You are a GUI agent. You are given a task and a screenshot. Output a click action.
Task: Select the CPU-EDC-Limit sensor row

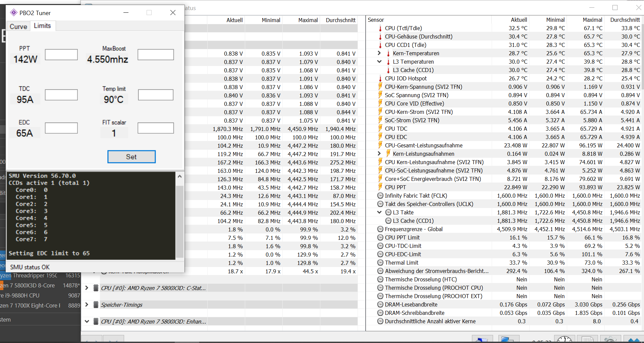504,254
